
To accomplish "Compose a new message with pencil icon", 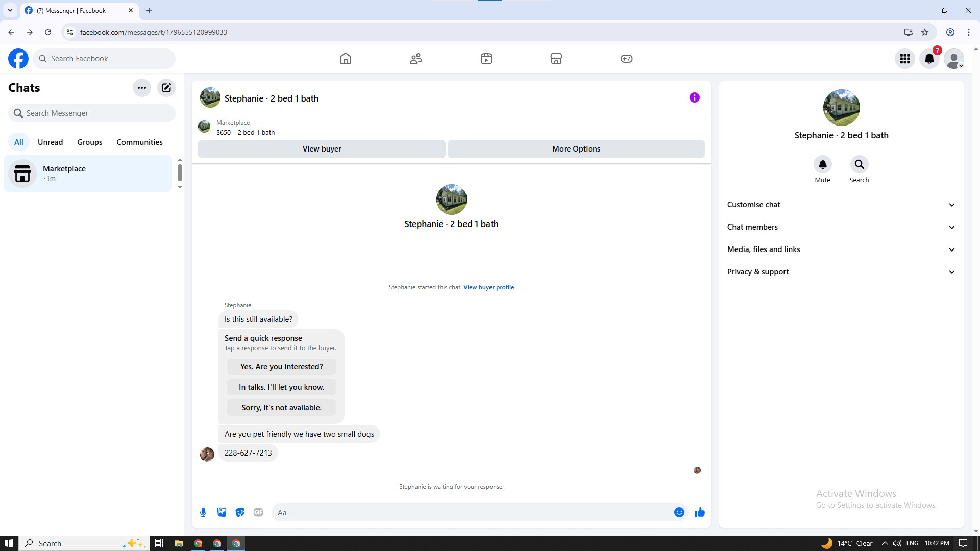I will tap(166, 88).
